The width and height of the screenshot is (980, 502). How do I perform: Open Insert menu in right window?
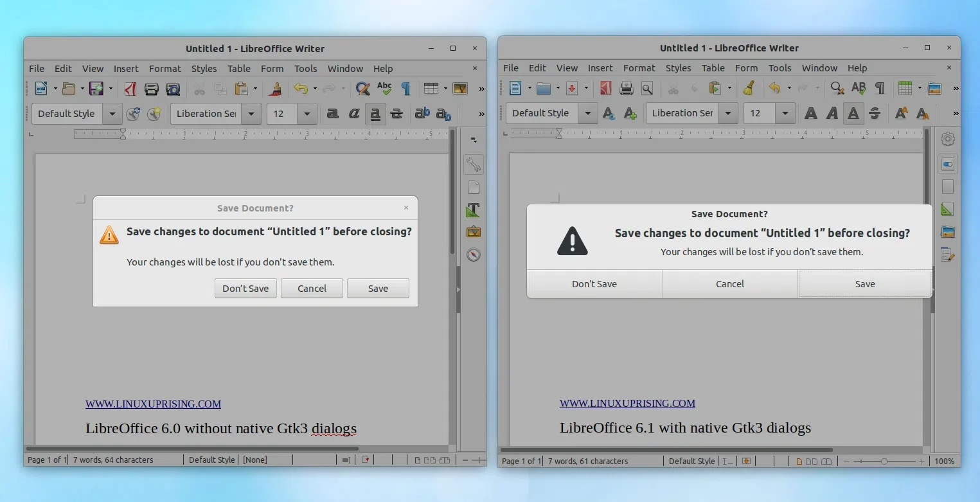(x=600, y=68)
